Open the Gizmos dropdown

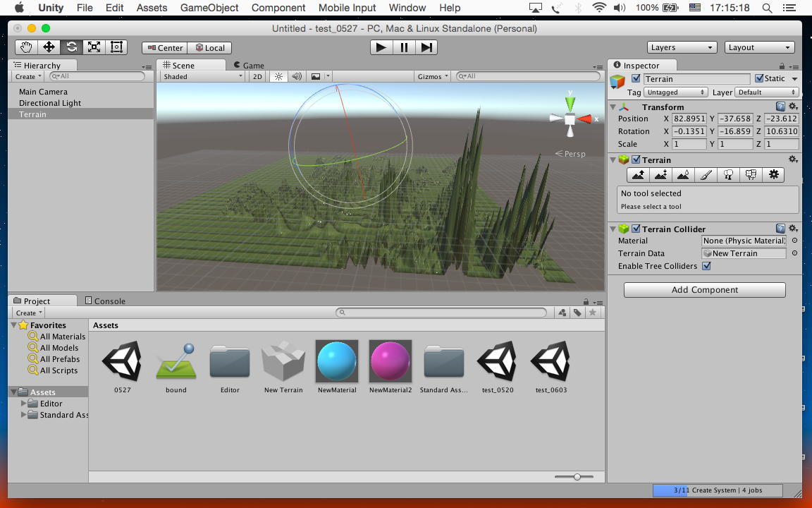[x=432, y=76]
